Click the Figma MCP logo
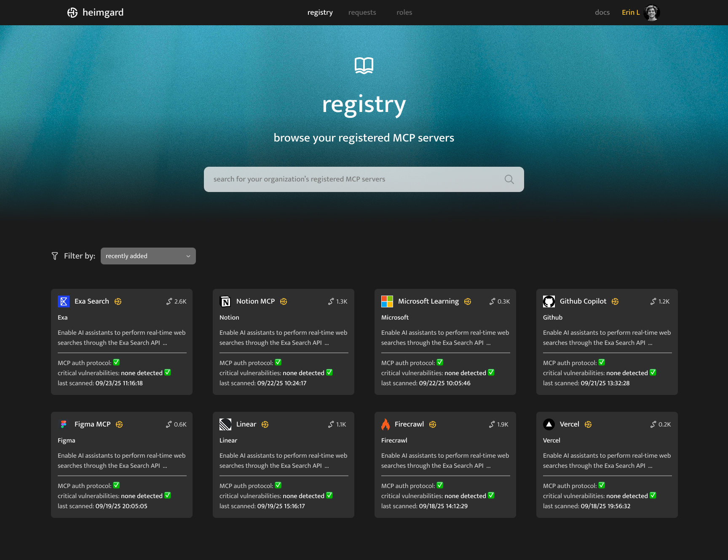This screenshot has height=560, width=728. tap(64, 424)
